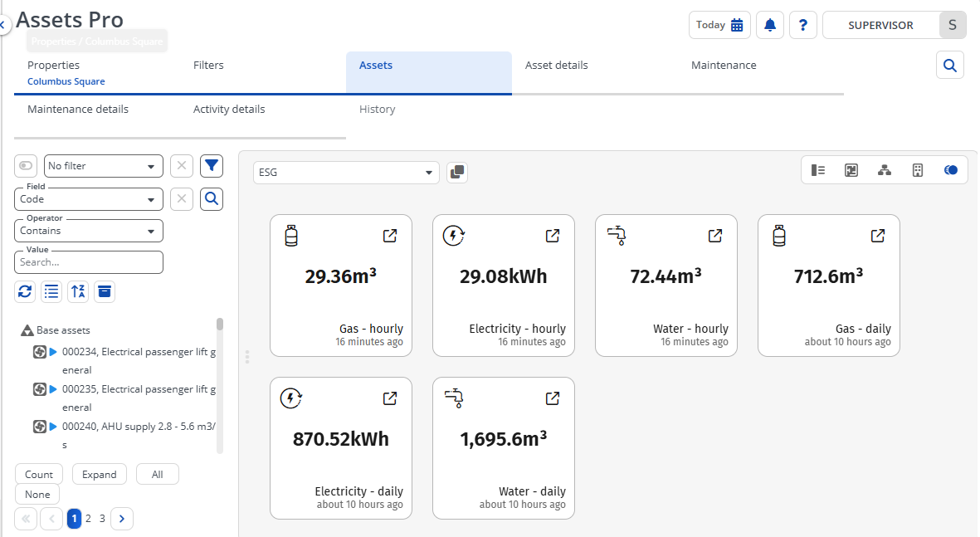Click the notification bell icon

(770, 25)
